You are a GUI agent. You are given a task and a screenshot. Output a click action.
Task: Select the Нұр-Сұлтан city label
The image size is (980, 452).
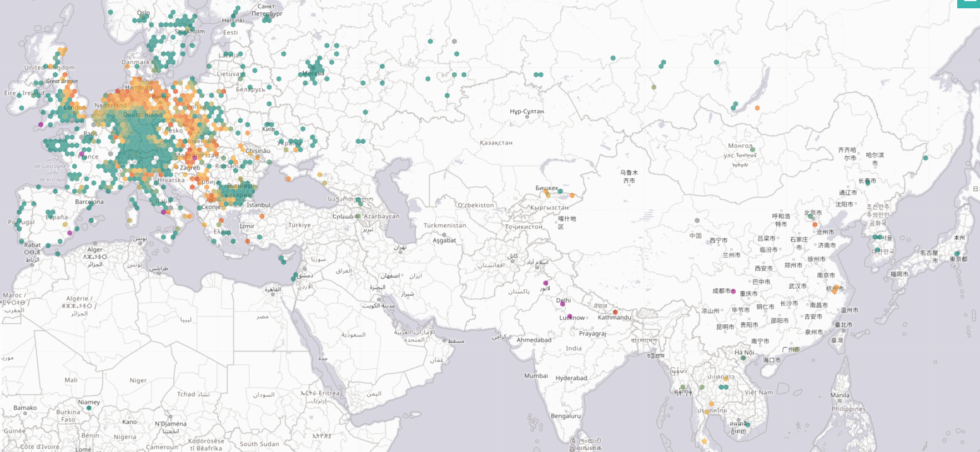click(x=527, y=112)
